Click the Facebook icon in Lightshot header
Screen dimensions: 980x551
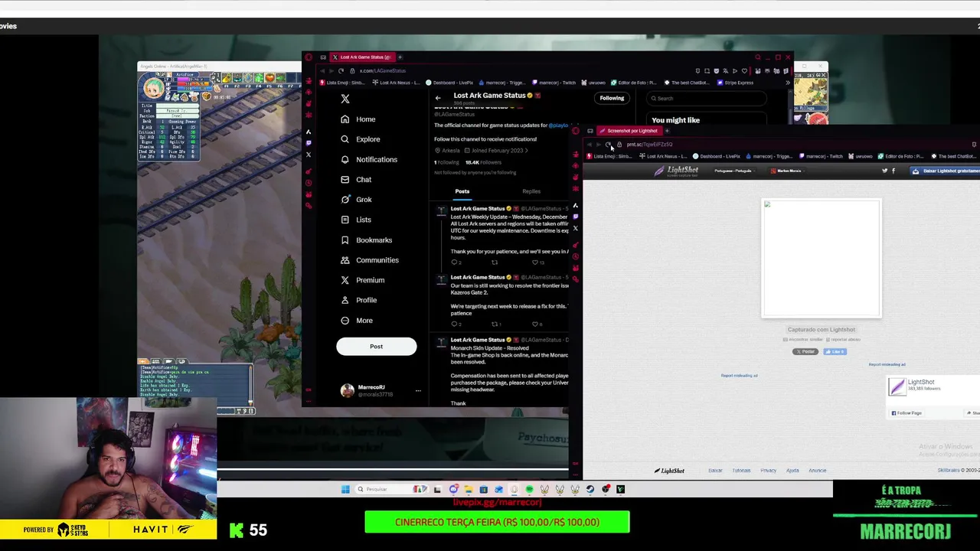point(893,171)
